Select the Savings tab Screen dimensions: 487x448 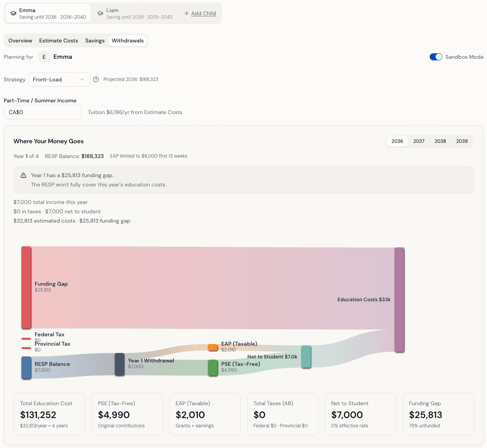pyautogui.click(x=95, y=40)
